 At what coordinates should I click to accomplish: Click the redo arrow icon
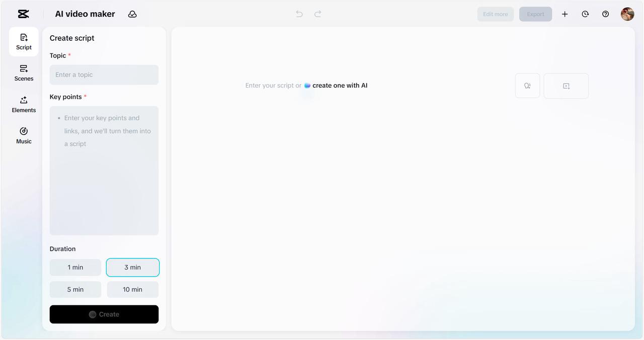[318, 14]
